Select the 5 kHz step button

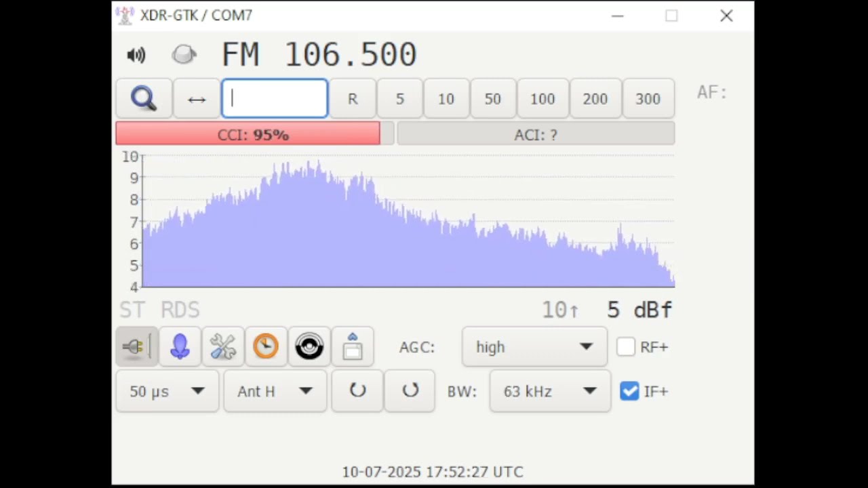400,99
